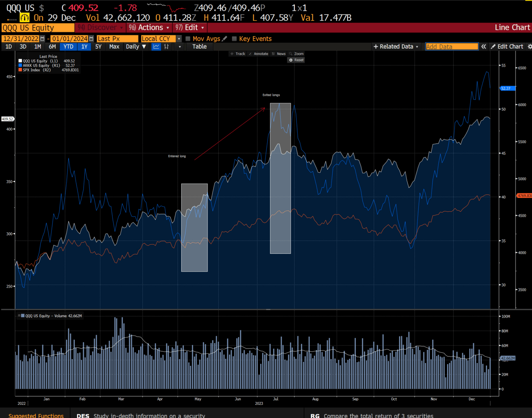Select the Max time range tab
The image size is (532, 418).
point(114,46)
